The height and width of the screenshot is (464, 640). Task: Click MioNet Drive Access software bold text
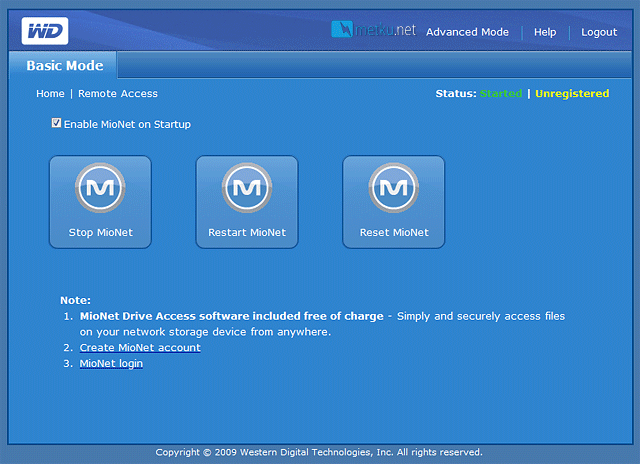[231, 316]
